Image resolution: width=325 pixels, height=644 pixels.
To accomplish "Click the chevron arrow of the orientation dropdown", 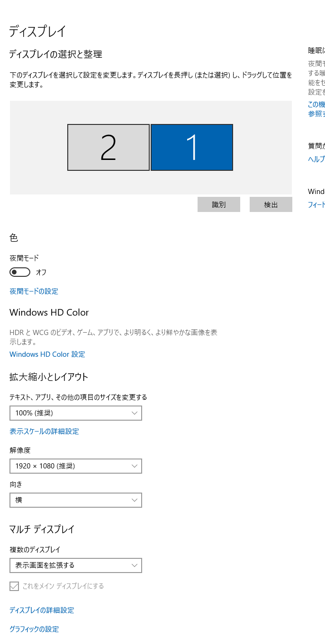I will pyautogui.click(x=135, y=500).
